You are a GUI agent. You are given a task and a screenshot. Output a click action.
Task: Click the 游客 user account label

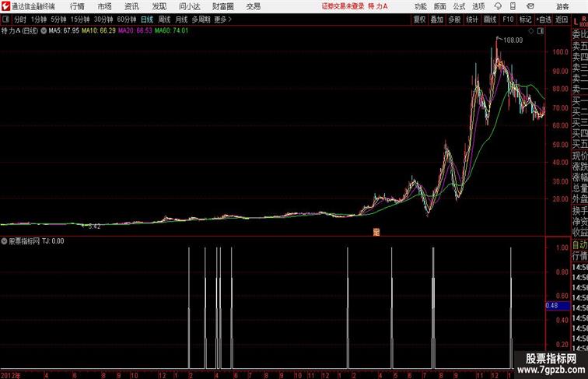click(562, 6)
